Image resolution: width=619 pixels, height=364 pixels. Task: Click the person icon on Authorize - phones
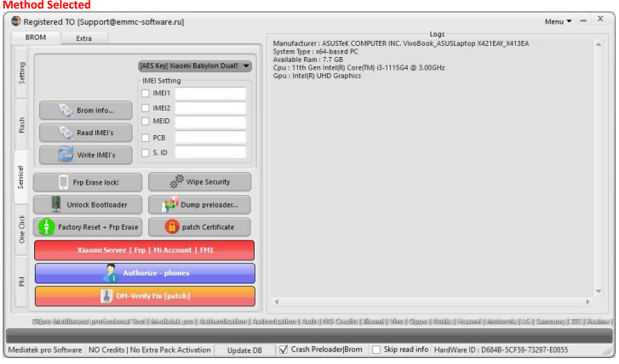click(x=111, y=273)
